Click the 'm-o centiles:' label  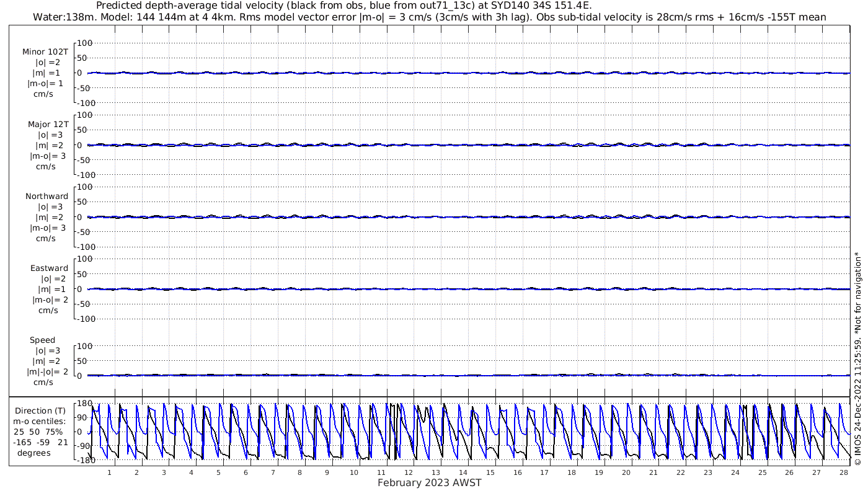[41, 421]
